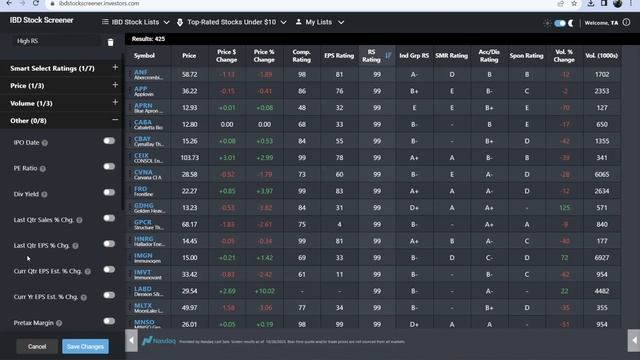This screenshot has width=640, height=360.
Task: Turn on Curr Yr EPS Est. % Chg. toggle
Action: pos(109,295)
